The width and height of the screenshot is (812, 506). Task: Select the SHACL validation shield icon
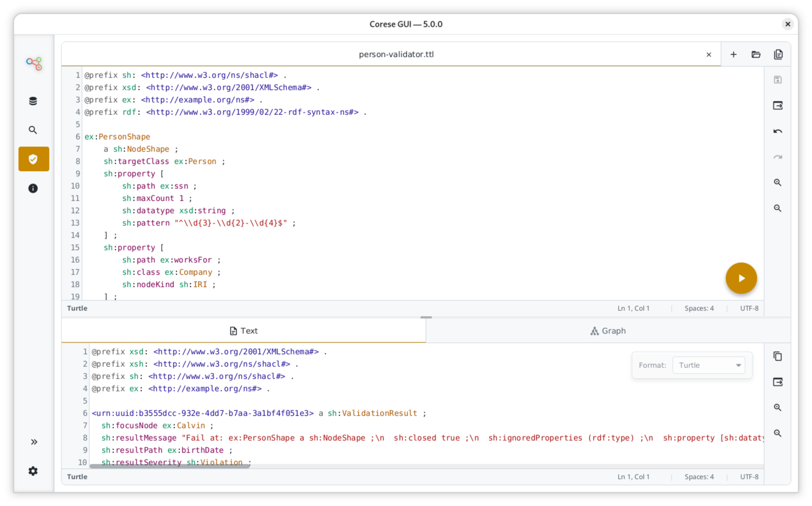point(33,159)
